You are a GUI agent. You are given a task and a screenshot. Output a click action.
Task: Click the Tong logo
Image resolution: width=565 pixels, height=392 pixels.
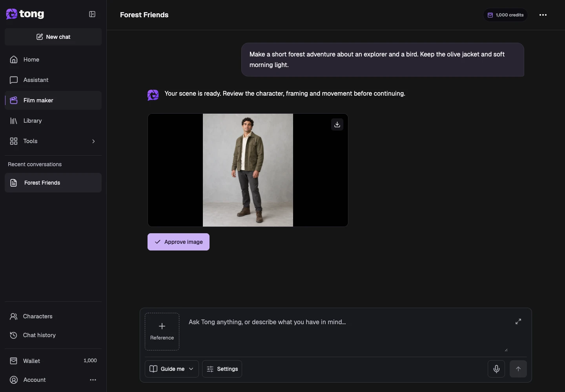(x=25, y=14)
